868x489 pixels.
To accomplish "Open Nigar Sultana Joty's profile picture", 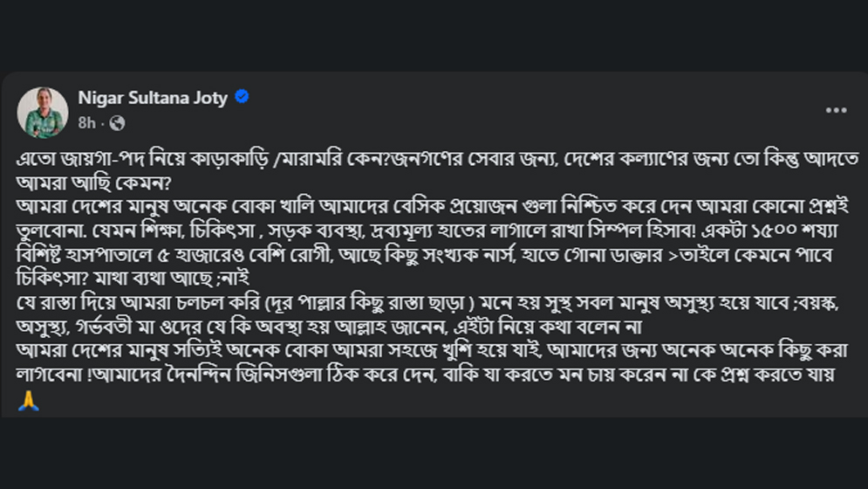I will tap(43, 111).
